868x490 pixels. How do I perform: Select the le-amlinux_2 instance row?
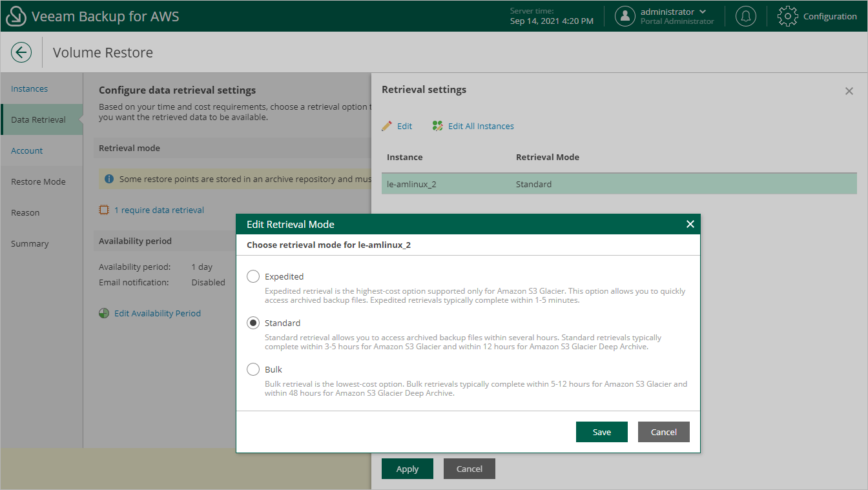click(x=619, y=184)
